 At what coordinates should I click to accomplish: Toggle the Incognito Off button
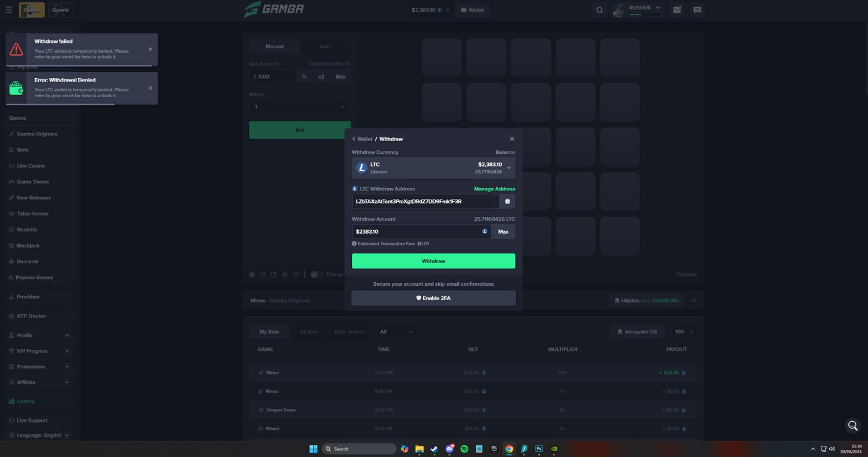point(636,331)
